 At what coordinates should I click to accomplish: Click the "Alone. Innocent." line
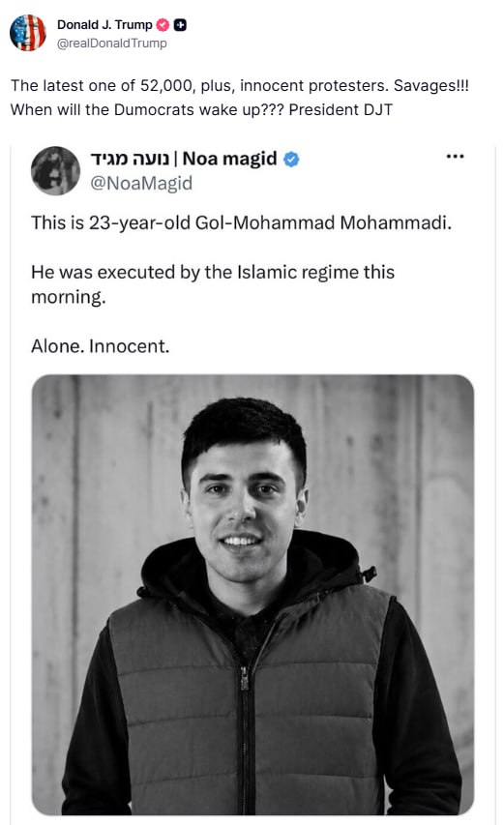pyautogui.click(x=100, y=346)
